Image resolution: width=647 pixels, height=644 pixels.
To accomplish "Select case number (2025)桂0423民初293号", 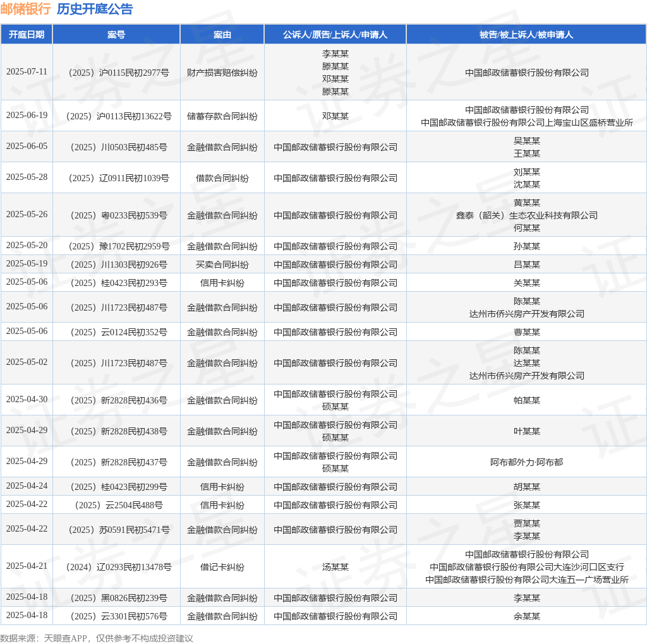I will tap(118, 283).
